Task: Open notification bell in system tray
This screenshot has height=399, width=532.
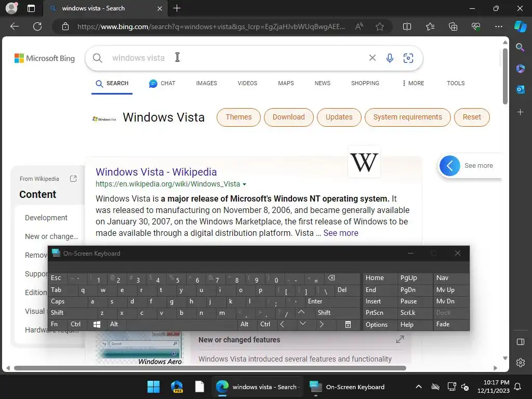Action: [518, 387]
